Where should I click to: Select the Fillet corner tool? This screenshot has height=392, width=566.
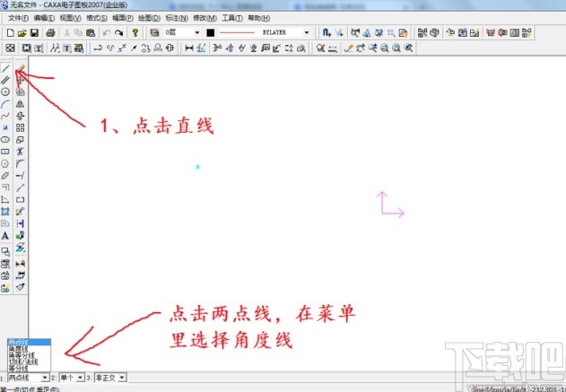[x=21, y=163]
